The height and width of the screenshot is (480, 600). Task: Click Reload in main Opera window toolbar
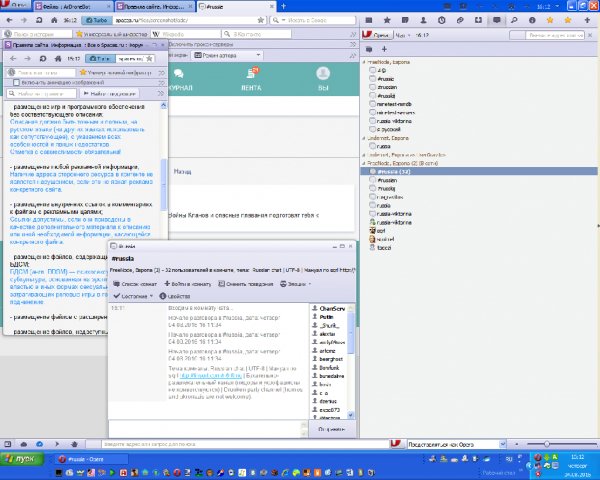click(39, 20)
